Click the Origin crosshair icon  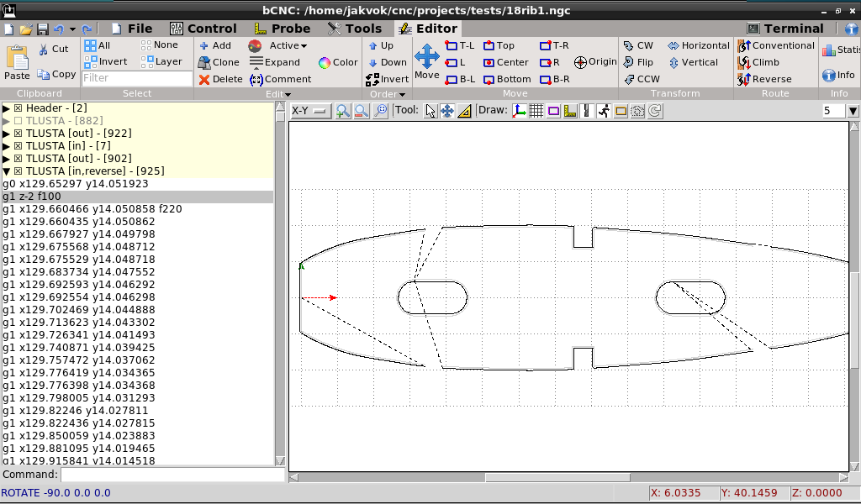tap(580, 62)
